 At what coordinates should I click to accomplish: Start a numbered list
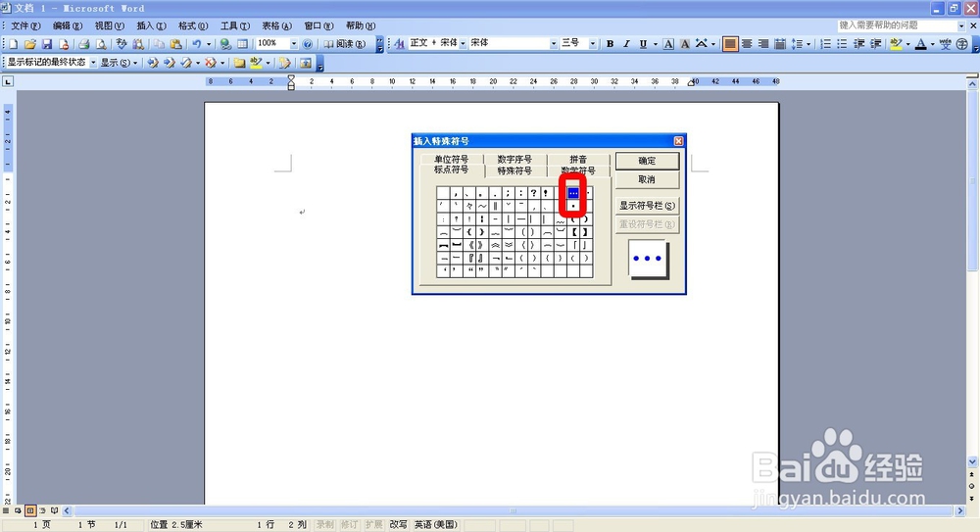click(825, 44)
